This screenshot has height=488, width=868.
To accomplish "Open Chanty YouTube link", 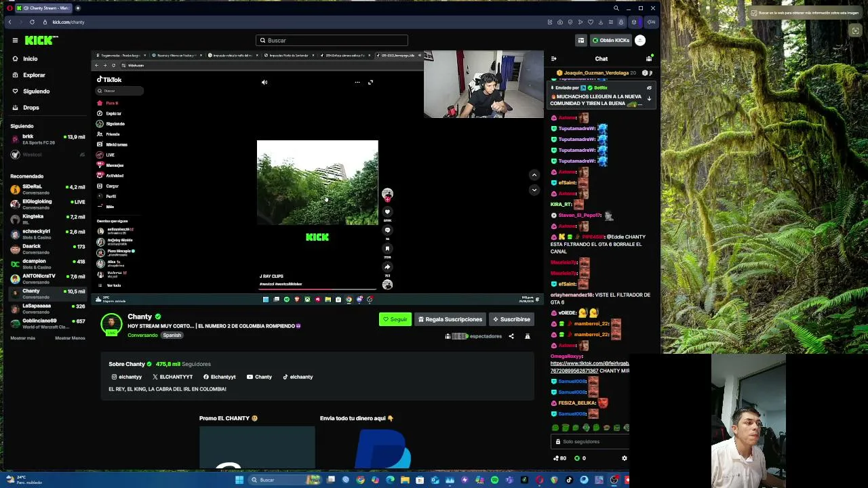I will point(260,377).
